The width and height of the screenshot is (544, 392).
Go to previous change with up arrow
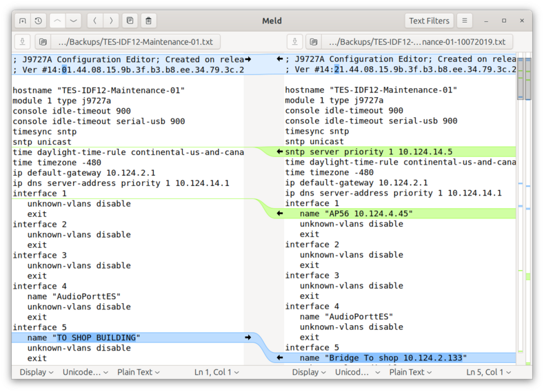pyautogui.click(x=57, y=21)
